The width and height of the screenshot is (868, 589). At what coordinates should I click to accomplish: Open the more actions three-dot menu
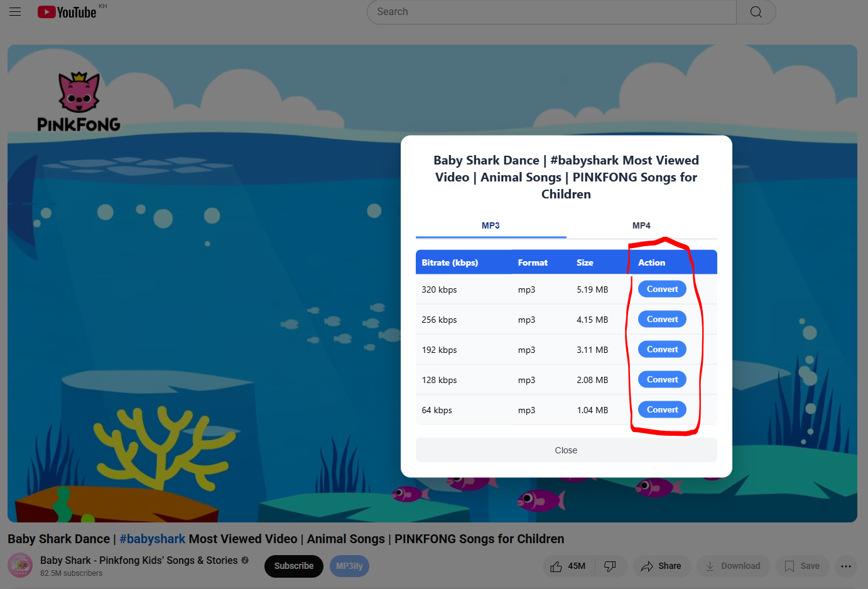tap(846, 566)
